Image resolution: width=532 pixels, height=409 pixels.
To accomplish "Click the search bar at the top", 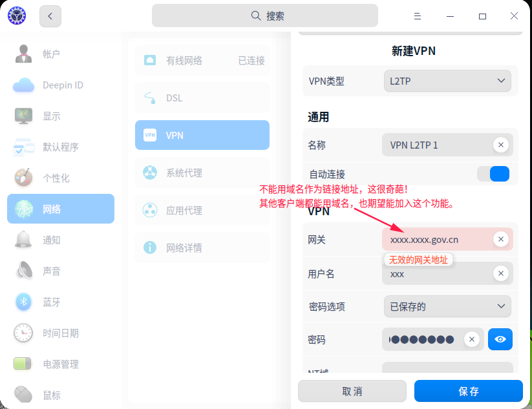I will [x=265, y=15].
